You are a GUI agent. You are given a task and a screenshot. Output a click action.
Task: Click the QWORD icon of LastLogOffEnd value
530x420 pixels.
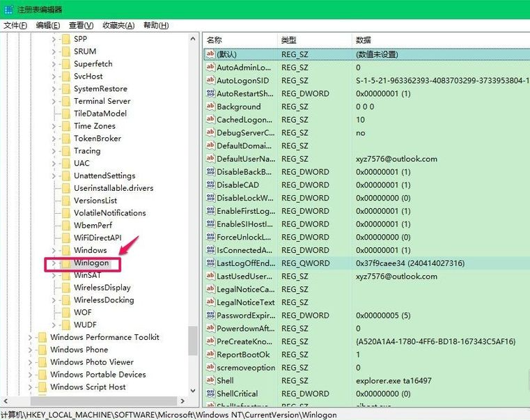pos(210,263)
